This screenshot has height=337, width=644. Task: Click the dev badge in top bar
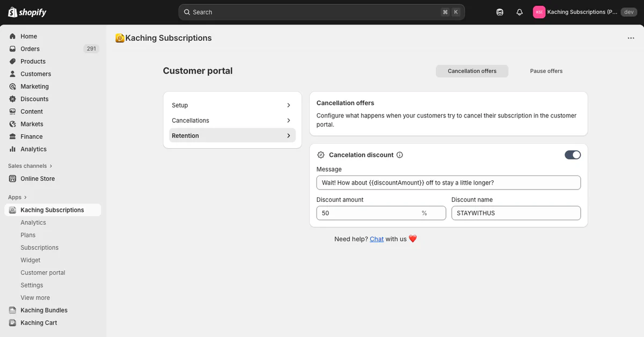tap(629, 12)
